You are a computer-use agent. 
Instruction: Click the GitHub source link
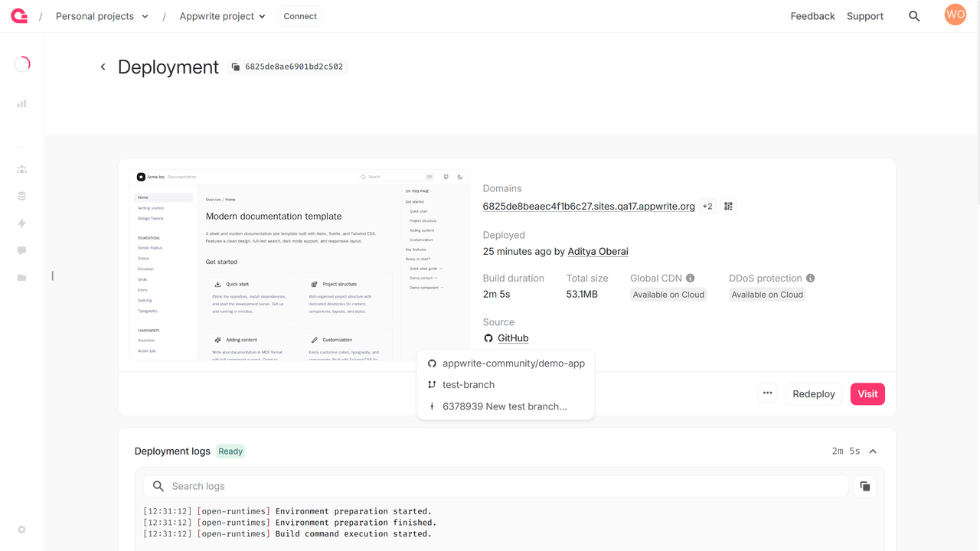513,338
